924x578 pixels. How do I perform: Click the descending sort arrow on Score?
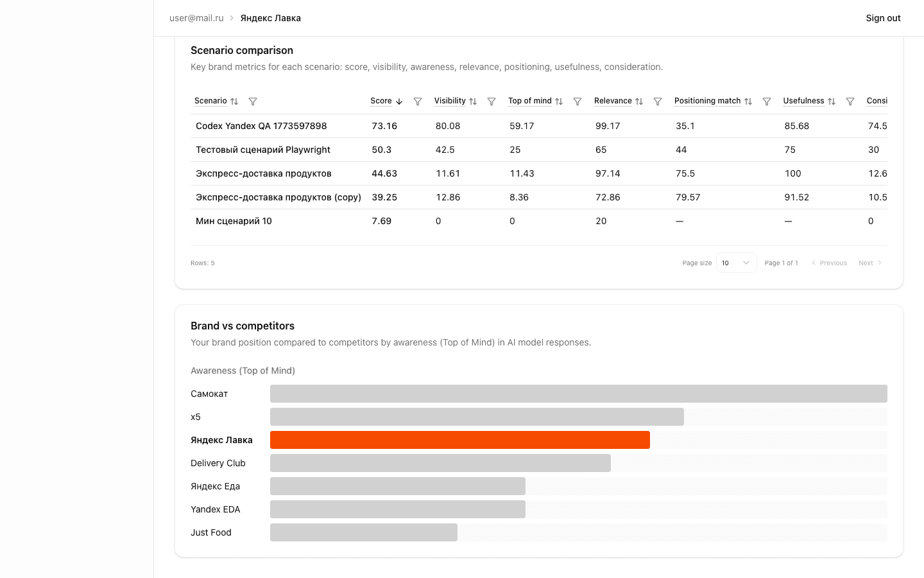click(x=400, y=101)
